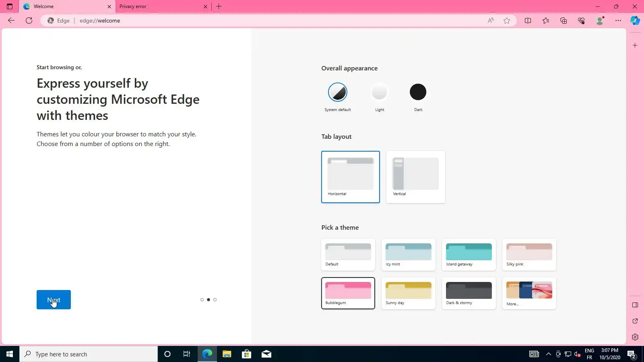644x362 pixels.
Task: Go to first welcome page dot
Action: tap(202, 300)
